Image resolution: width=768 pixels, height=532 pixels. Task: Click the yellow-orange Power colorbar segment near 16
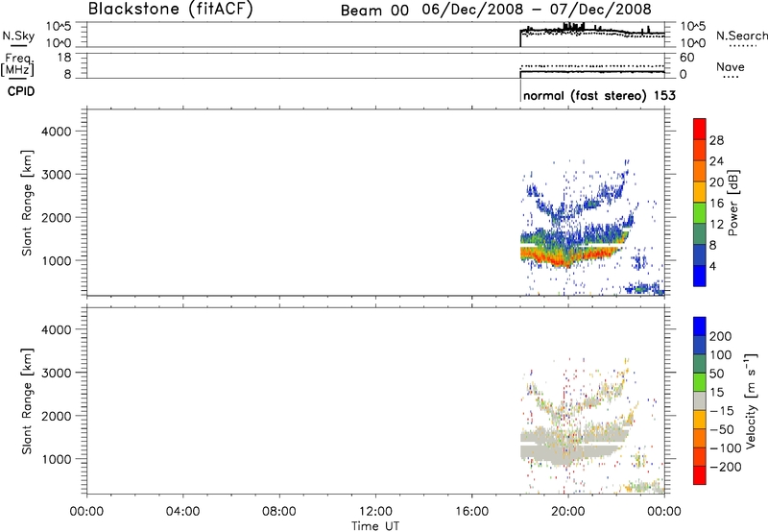tap(700, 192)
